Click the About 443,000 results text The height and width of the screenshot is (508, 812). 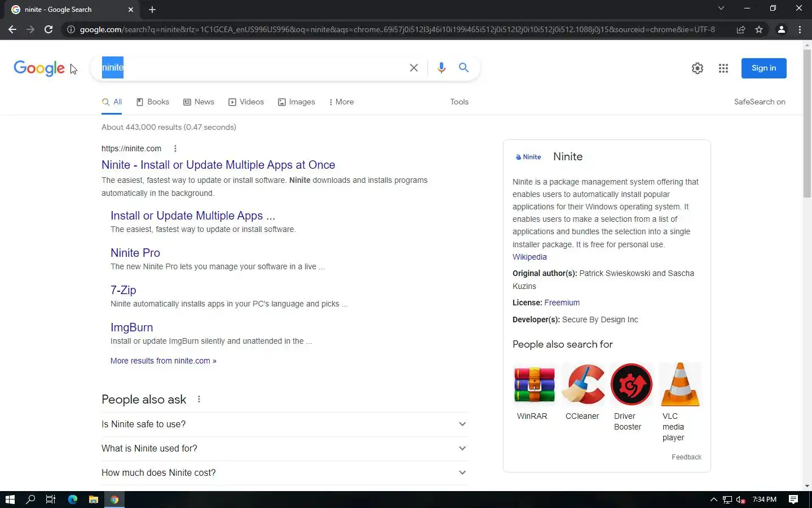click(169, 127)
